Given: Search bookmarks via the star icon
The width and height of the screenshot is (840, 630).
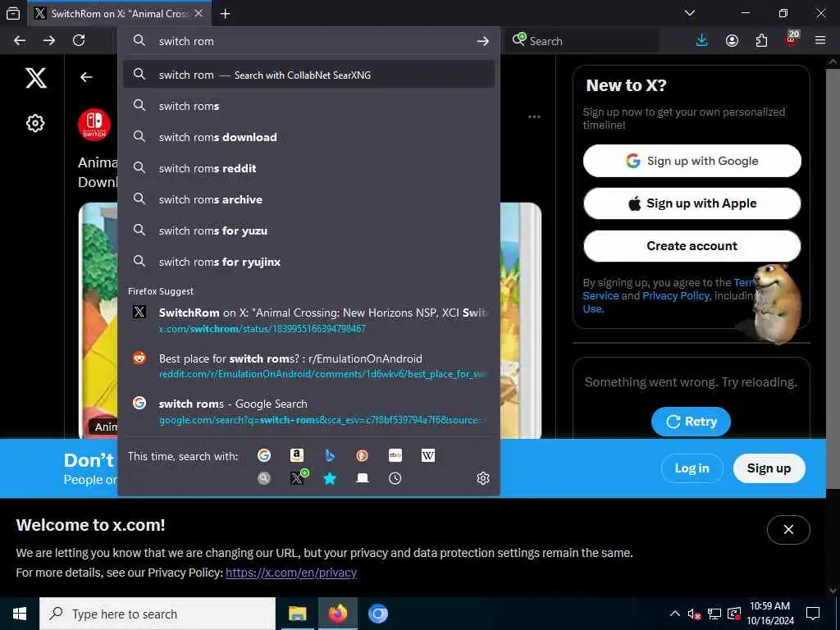Looking at the screenshot, I should [x=330, y=478].
